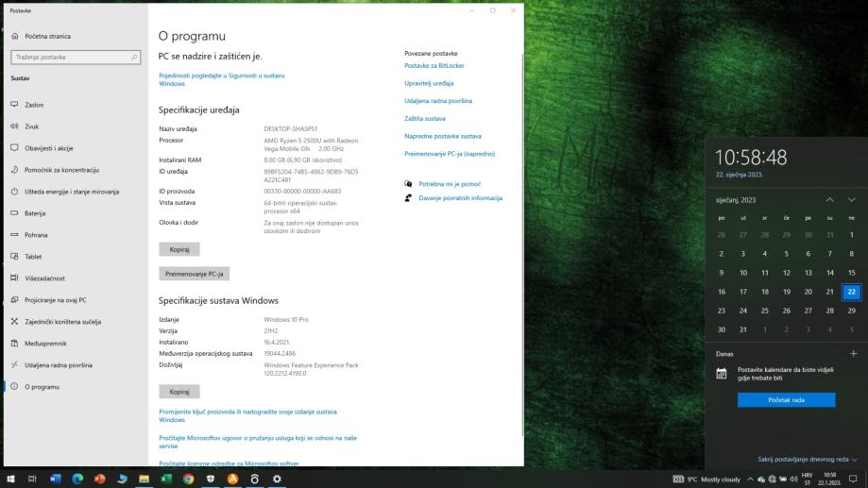Open Postavke za BitLocker link

pos(434,65)
